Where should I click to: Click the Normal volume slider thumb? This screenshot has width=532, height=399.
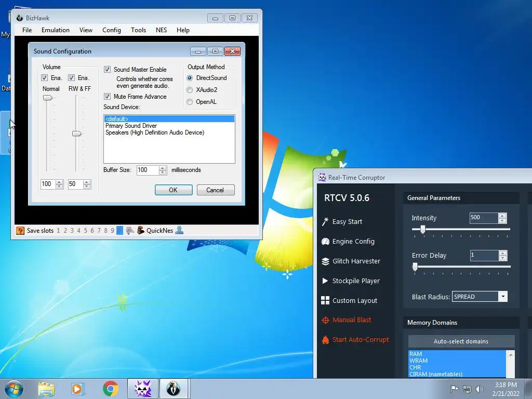(47, 98)
